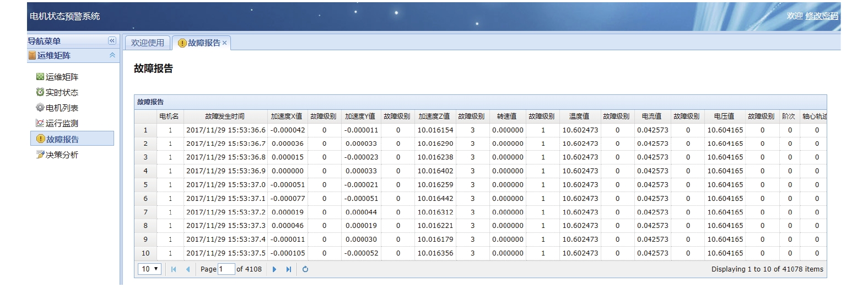Open the 运行监测 menu item
Image resolution: width=868 pixels, height=287 pixels.
[x=62, y=123]
